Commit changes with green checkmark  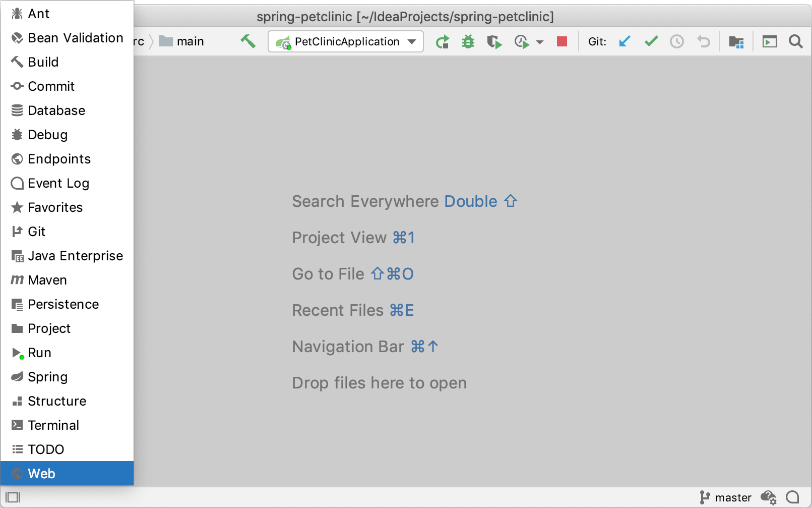point(651,41)
